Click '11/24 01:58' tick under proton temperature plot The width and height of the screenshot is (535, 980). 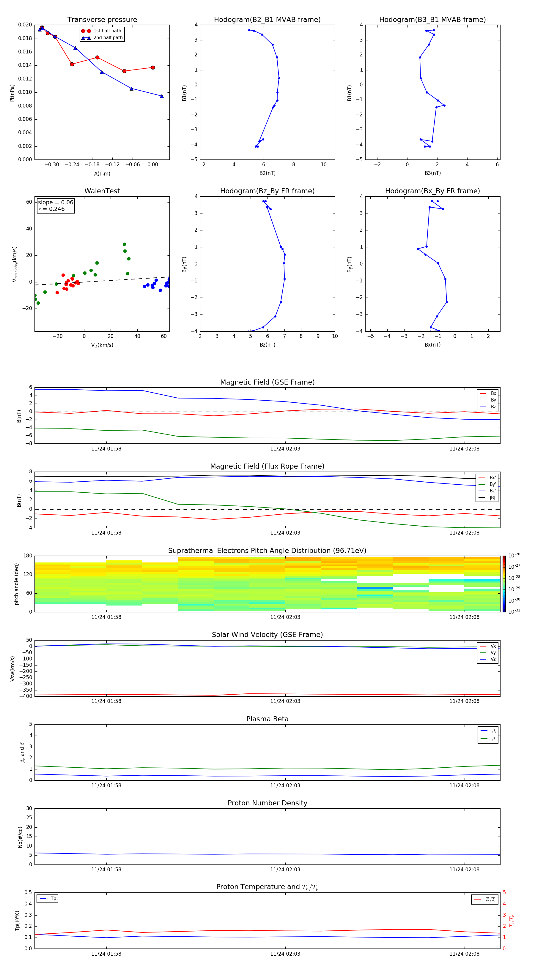(x=106, y=954)
